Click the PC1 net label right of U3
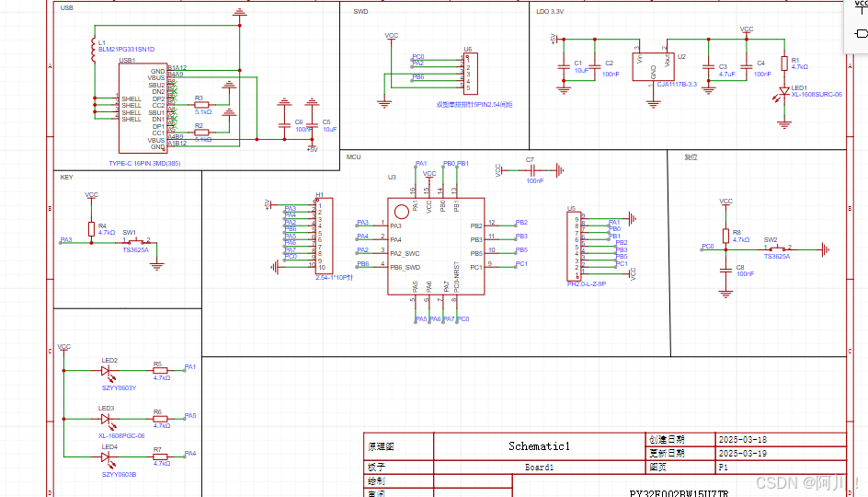868x497 pixels. pyautogui.click(x=521, y=264)
